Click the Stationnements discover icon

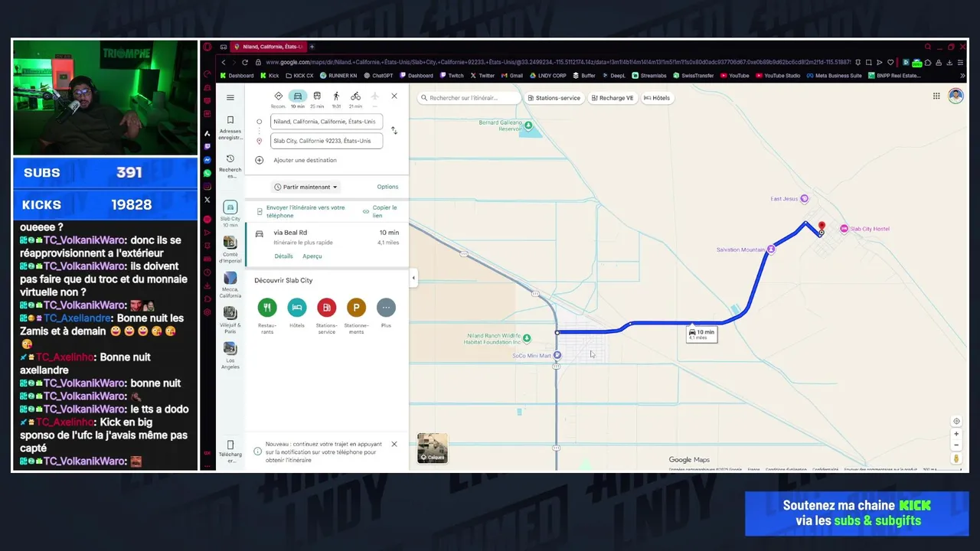click(x=356, y=308)
